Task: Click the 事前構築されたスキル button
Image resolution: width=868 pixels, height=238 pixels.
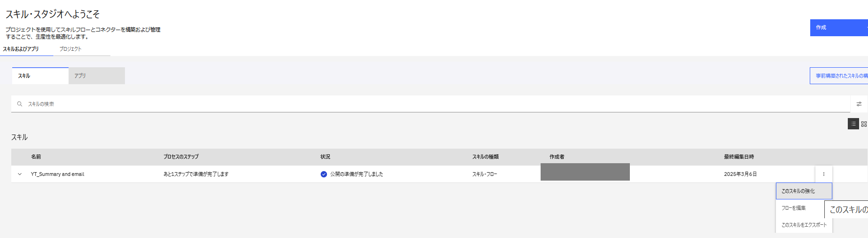Action: pyautogui.click(x=840, y=76)
